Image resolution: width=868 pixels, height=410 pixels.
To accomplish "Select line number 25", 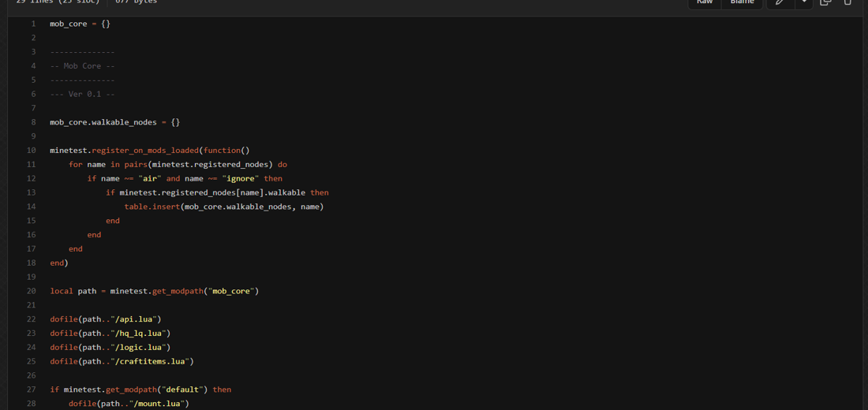I will pyautogui.click(x=31, y=361).
